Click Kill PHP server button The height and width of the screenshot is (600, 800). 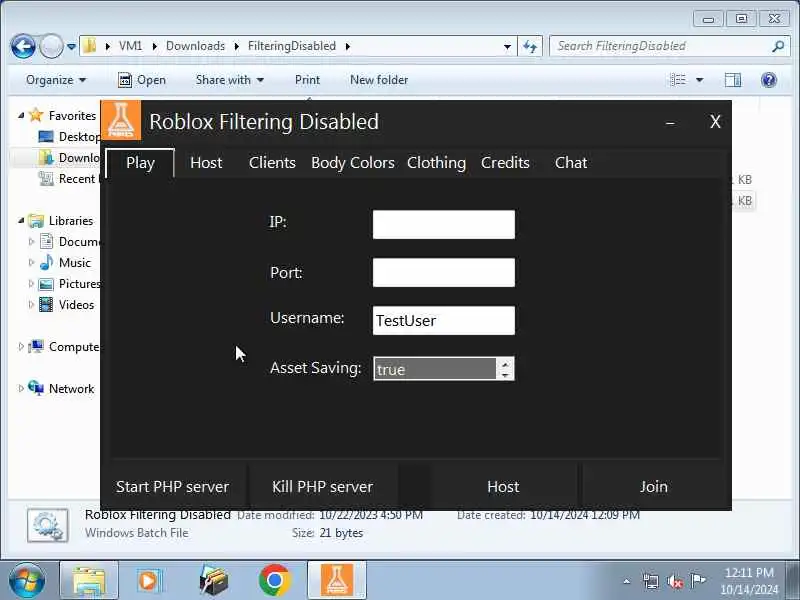[322, 487]
